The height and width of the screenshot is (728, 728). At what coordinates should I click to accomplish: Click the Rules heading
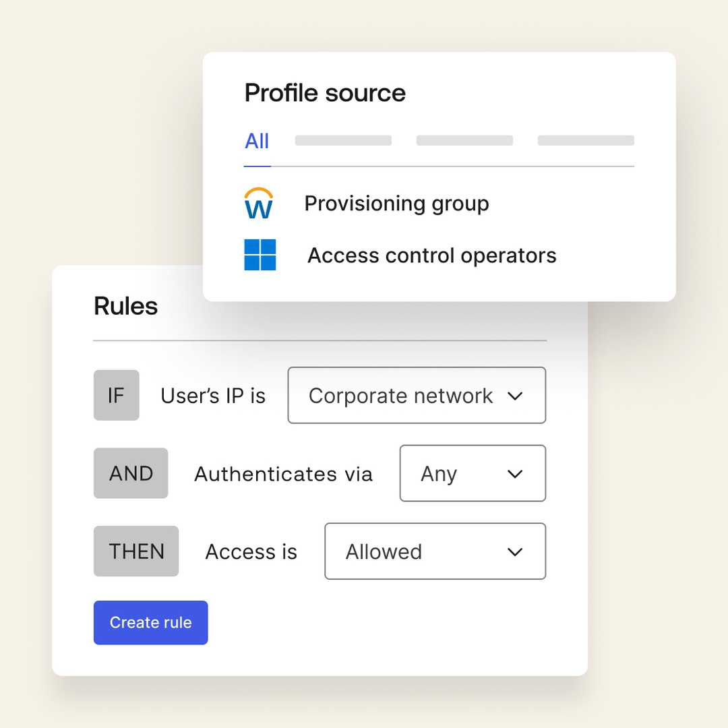coord(125,305)
